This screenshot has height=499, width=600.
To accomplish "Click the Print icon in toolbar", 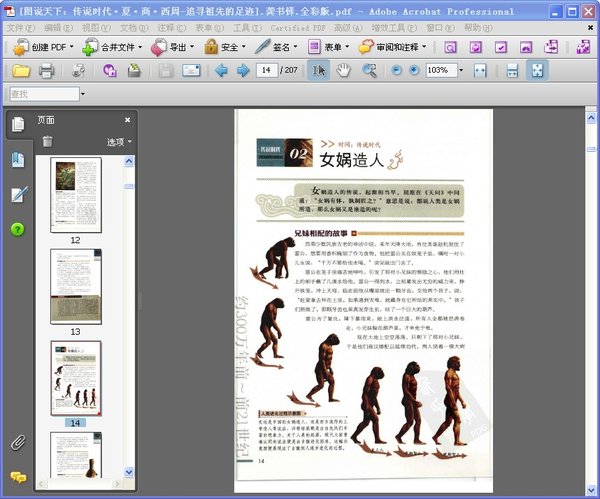I will click(46, 70).
